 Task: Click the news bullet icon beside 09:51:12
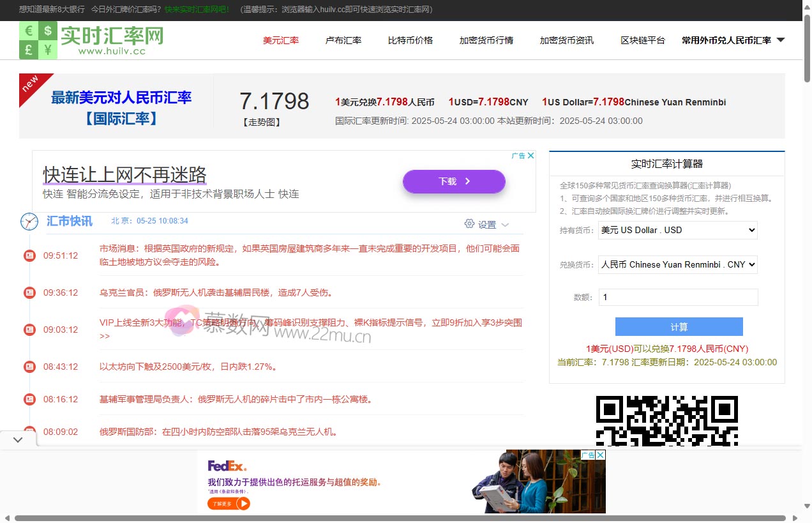click(x=29, y=255)
